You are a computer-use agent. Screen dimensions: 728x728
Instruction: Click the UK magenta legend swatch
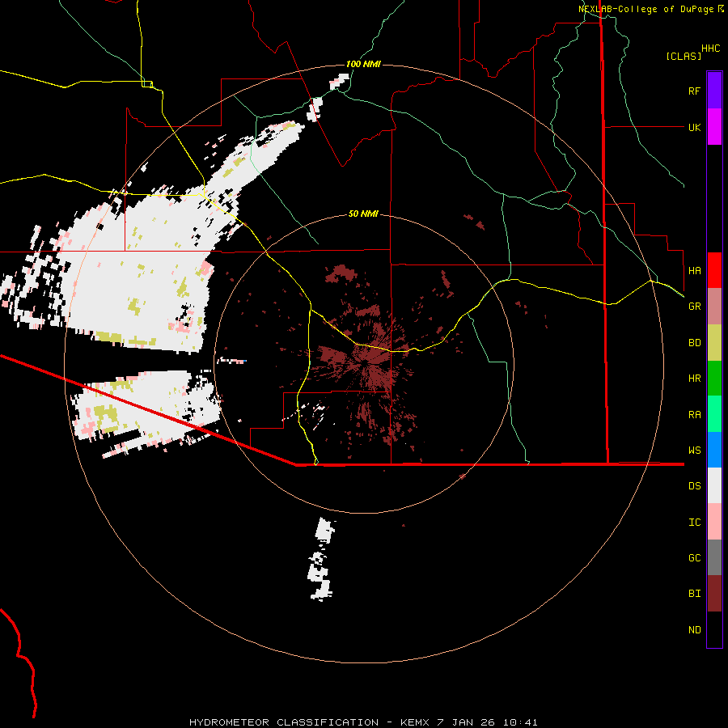(x=714, y=127)
